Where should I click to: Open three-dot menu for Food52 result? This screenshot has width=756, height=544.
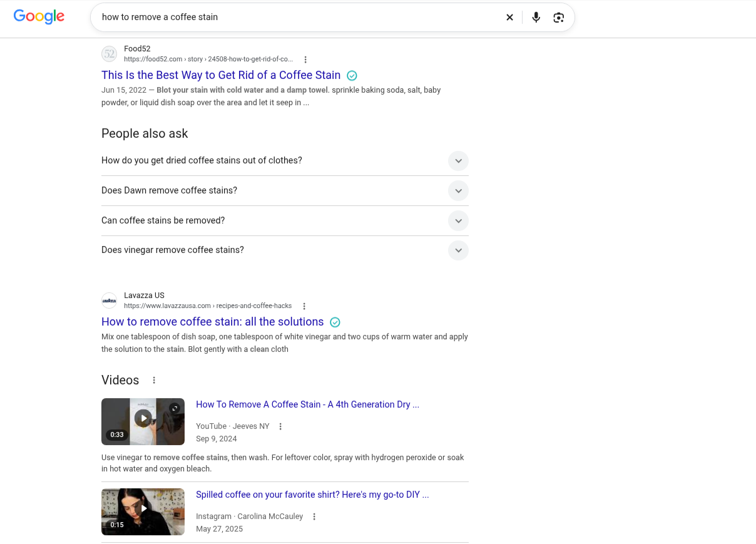pyautogui.click(x=305, y=59)
